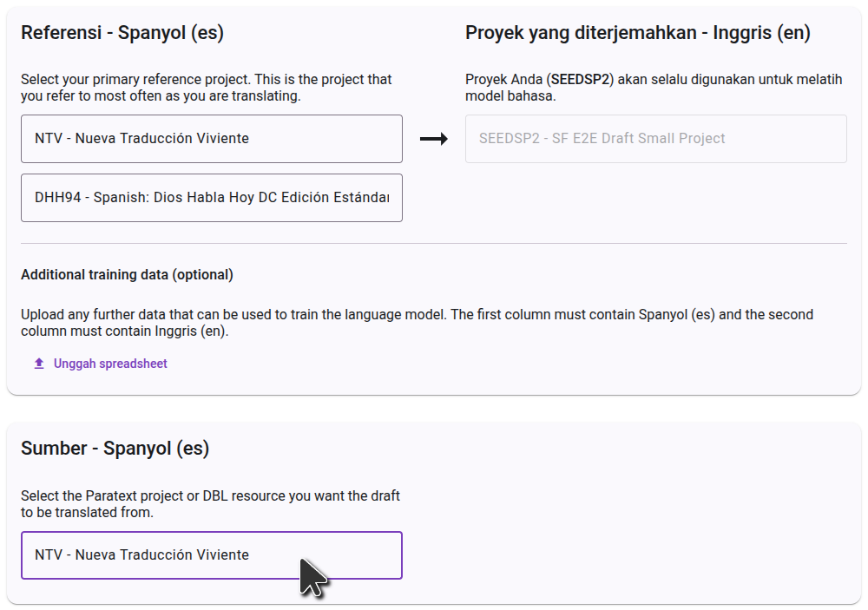The width and height of the screenshot is (868, 610).
Task: Click the 'Select your primary reference project' description
Action: click(x=206, y=88)
